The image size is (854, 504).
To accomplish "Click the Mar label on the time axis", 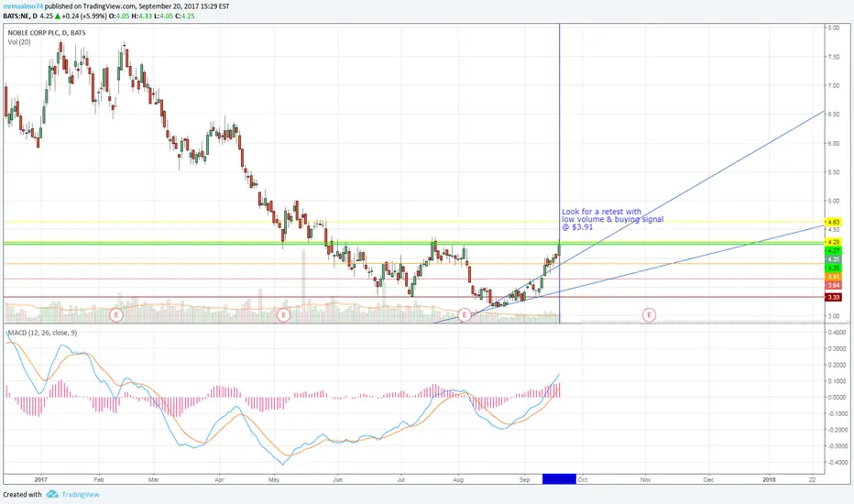I will click(154, 480).
